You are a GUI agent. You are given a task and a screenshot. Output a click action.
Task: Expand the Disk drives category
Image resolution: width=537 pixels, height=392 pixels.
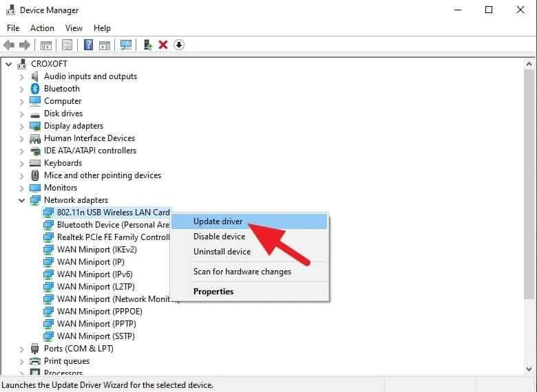(x=21, y=114)
